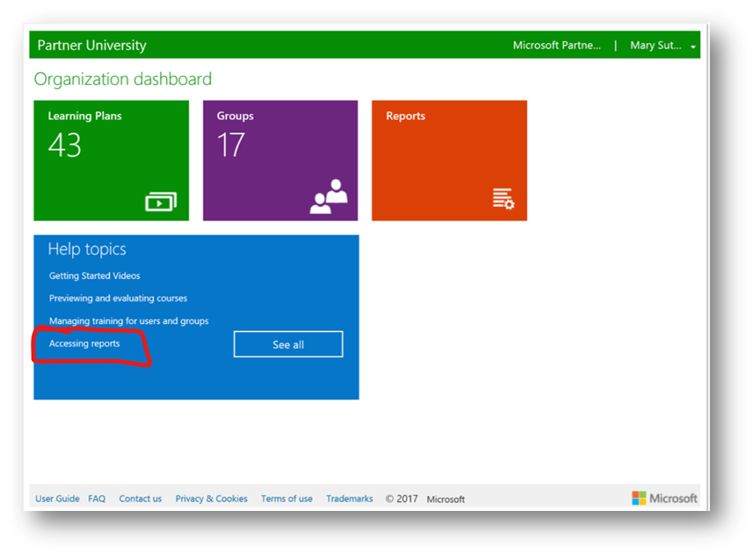The height and width of the screenshot is (557, 756).
Task: Click the learning plans video icon
Action: (161, 201)
